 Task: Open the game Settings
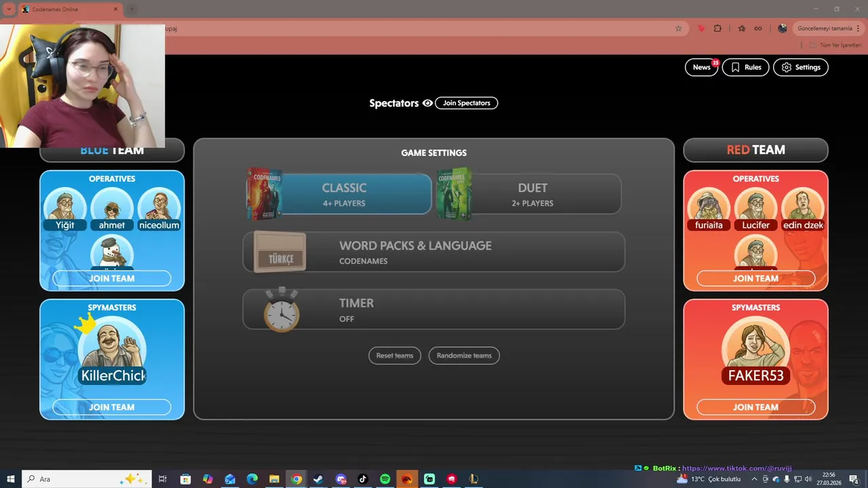pos(801,67)
